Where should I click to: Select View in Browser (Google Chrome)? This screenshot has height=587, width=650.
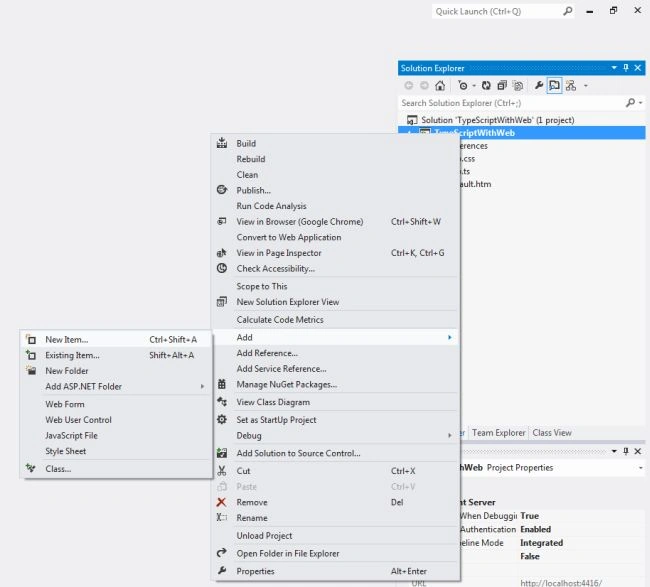(335, 222)
